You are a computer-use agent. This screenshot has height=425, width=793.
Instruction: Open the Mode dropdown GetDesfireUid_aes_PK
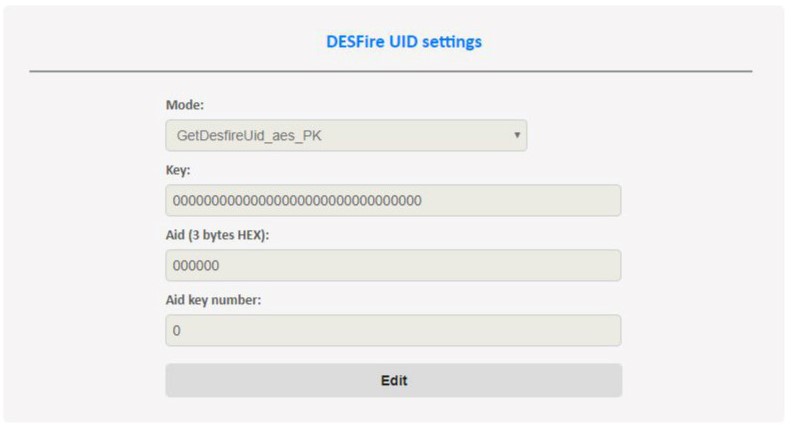pos(346,135)
